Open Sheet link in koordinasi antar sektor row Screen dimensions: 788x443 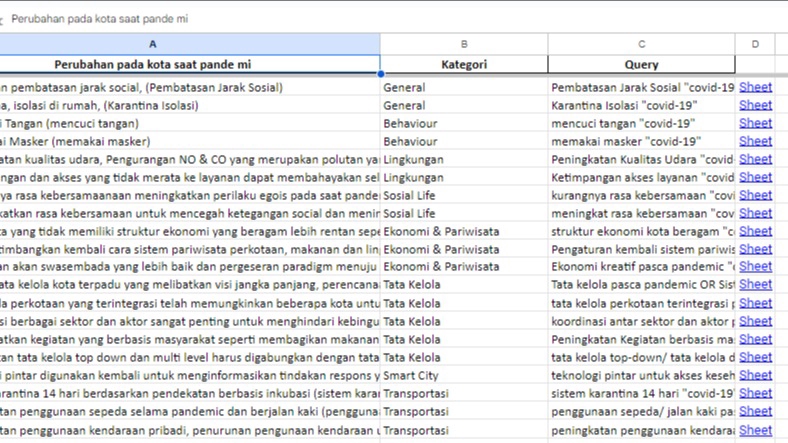tap(755, 321)
